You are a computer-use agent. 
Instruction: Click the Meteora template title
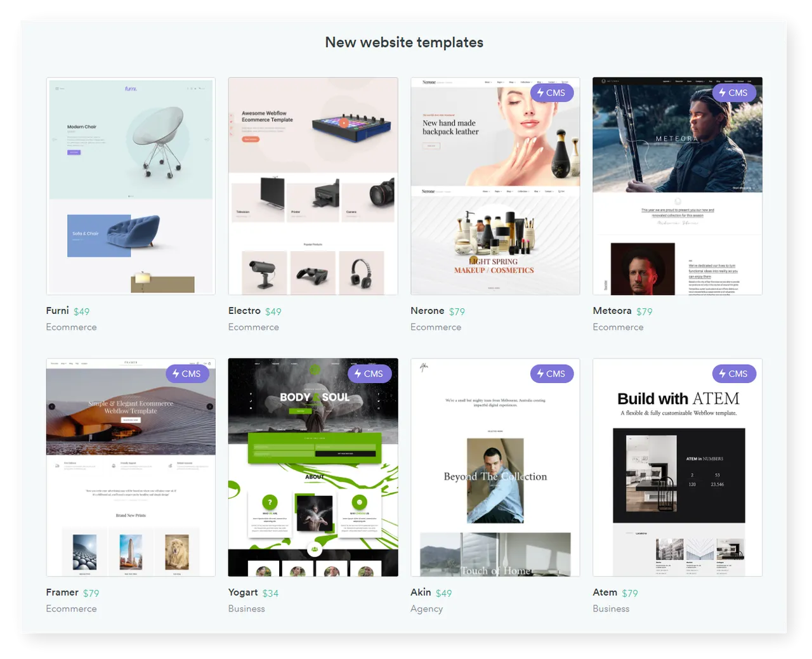612,311
